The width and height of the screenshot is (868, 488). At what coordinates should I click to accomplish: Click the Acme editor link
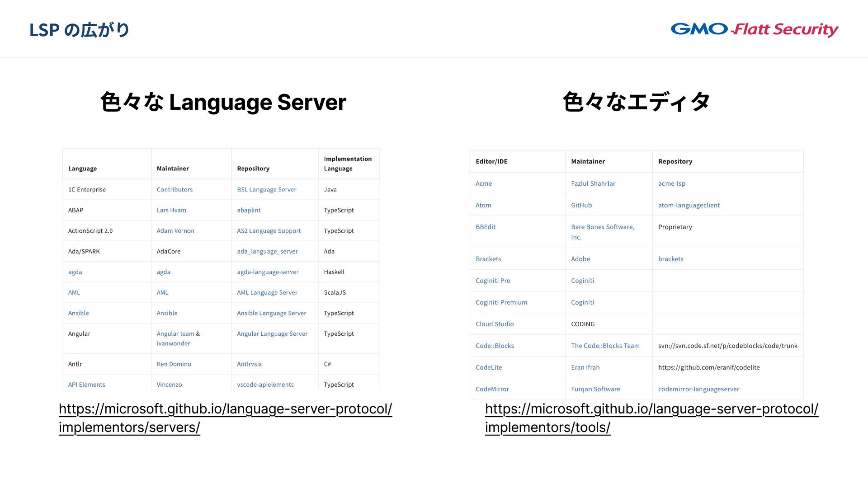[483, 183]
